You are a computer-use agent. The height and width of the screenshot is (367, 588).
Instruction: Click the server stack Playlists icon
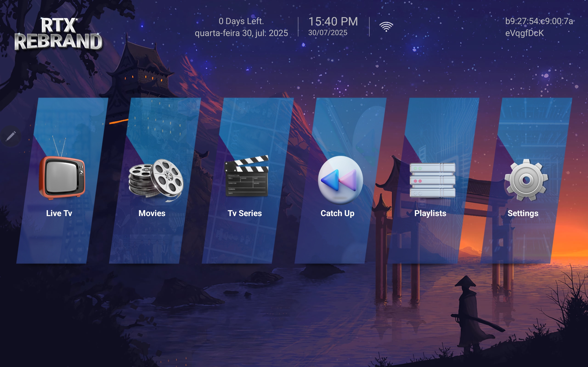(x=432, y=180)
